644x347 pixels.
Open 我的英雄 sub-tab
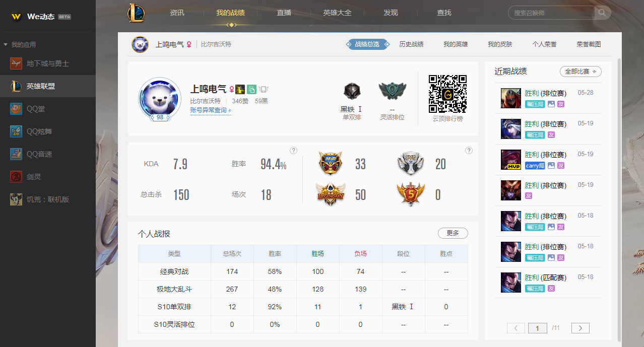[456, 44]
